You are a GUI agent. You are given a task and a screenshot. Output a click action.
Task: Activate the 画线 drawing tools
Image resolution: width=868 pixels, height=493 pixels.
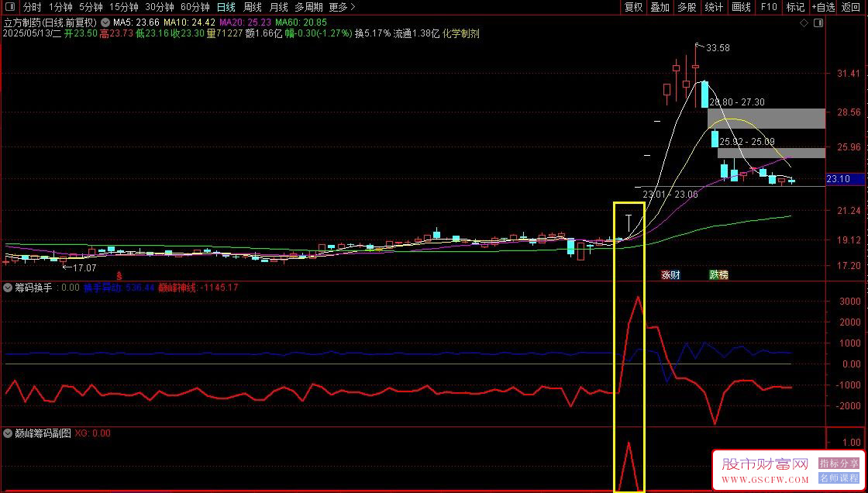(741, 7)
